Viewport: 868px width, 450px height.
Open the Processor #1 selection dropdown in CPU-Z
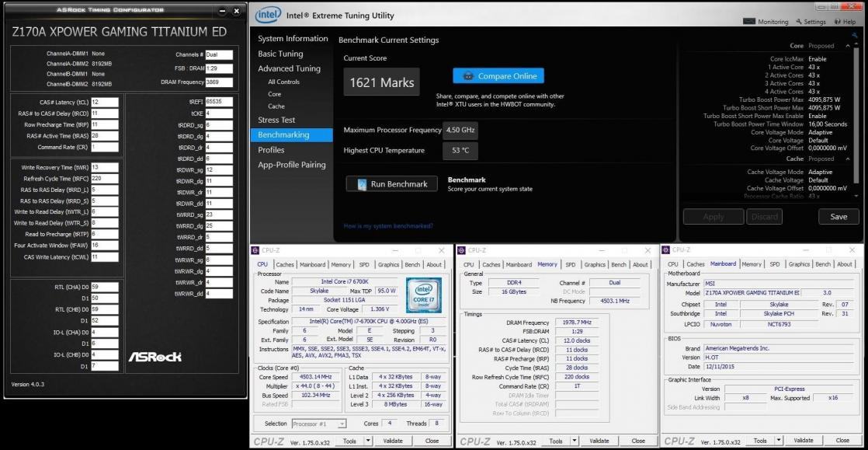point(319,424)
